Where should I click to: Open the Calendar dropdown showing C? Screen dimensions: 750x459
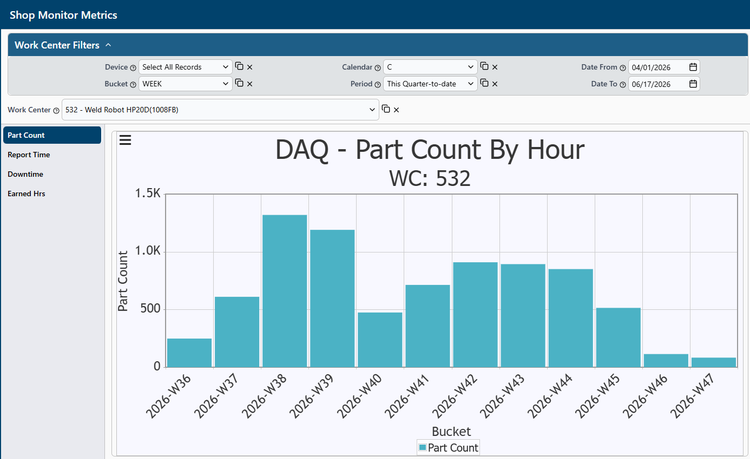point(430,67)
